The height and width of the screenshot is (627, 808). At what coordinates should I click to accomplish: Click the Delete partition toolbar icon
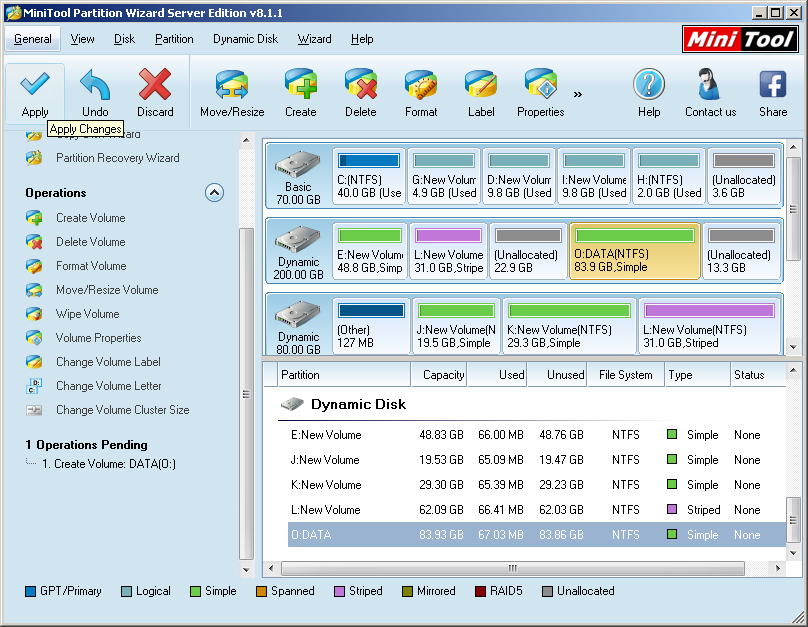click(361, 84)
